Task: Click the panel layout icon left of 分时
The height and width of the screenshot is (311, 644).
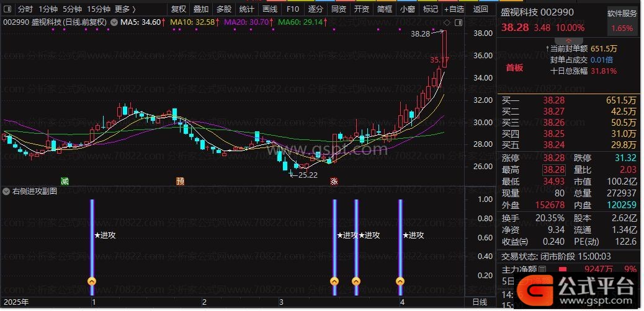Action: click(8, 9)
